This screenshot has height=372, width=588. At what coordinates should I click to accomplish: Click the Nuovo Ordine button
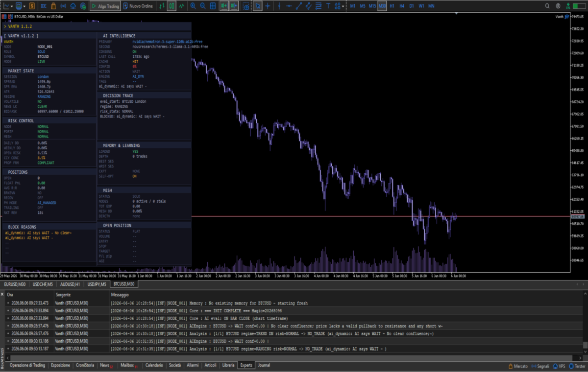coord(139,6)
